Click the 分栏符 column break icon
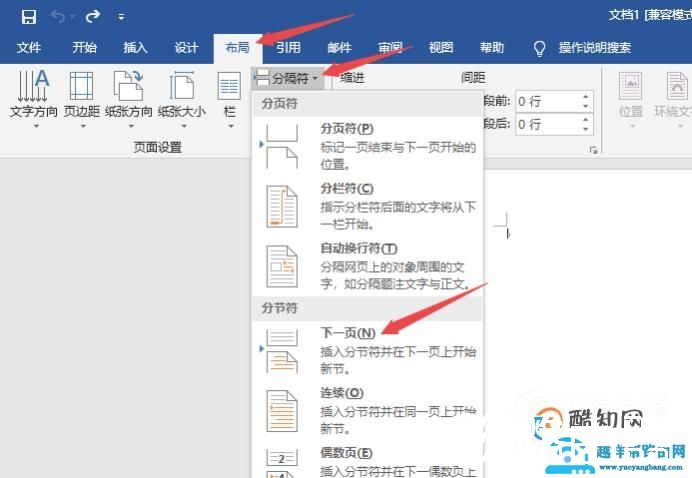The image size is (692, 478). (282, 207)
